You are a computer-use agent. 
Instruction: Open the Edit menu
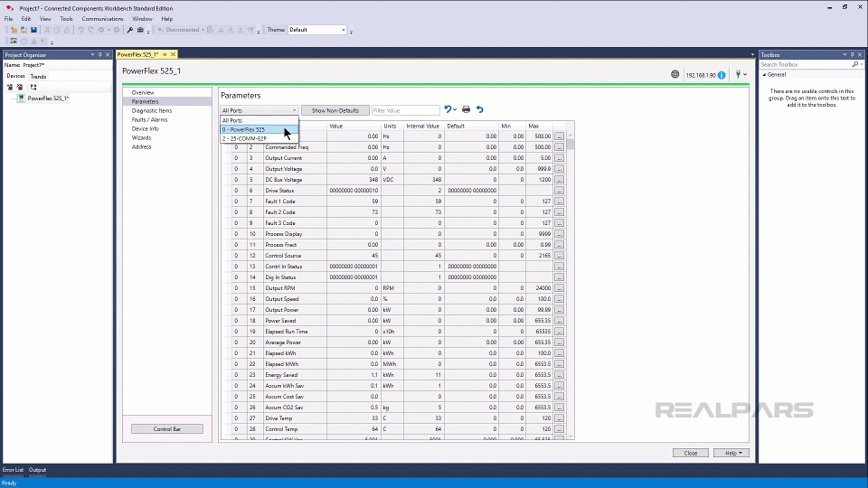[26, 19]
